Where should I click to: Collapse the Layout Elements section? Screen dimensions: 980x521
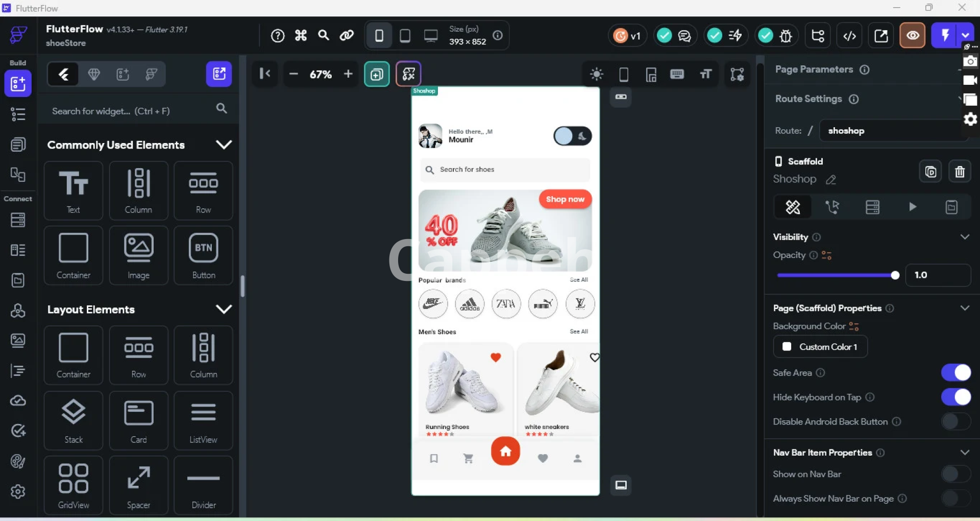(x=224, y=310)
